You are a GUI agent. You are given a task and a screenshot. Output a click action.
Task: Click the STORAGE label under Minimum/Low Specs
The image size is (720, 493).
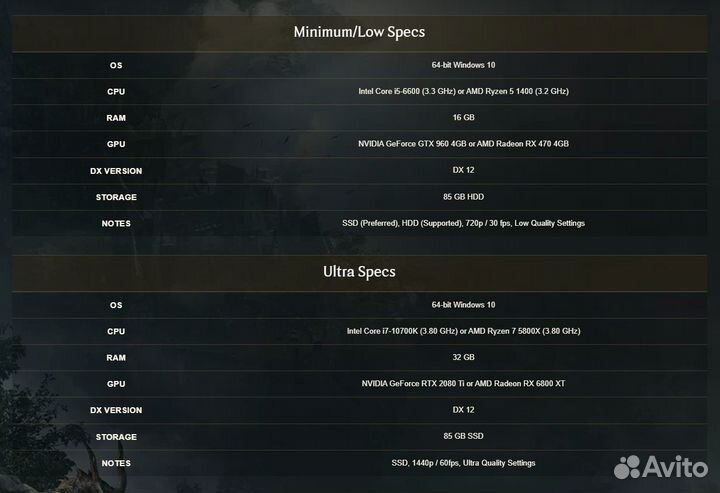(x=116, y=197)
